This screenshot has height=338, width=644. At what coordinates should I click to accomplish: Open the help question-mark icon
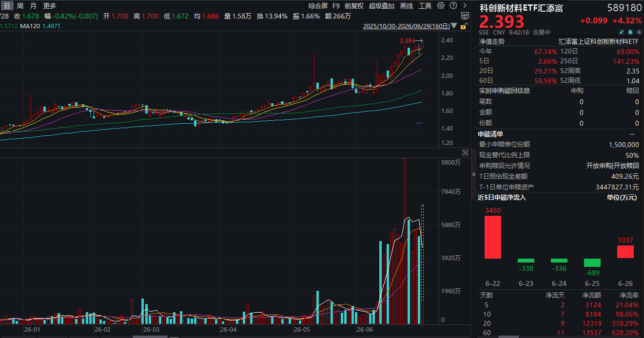pyautogui.click(x=453, y=6)
